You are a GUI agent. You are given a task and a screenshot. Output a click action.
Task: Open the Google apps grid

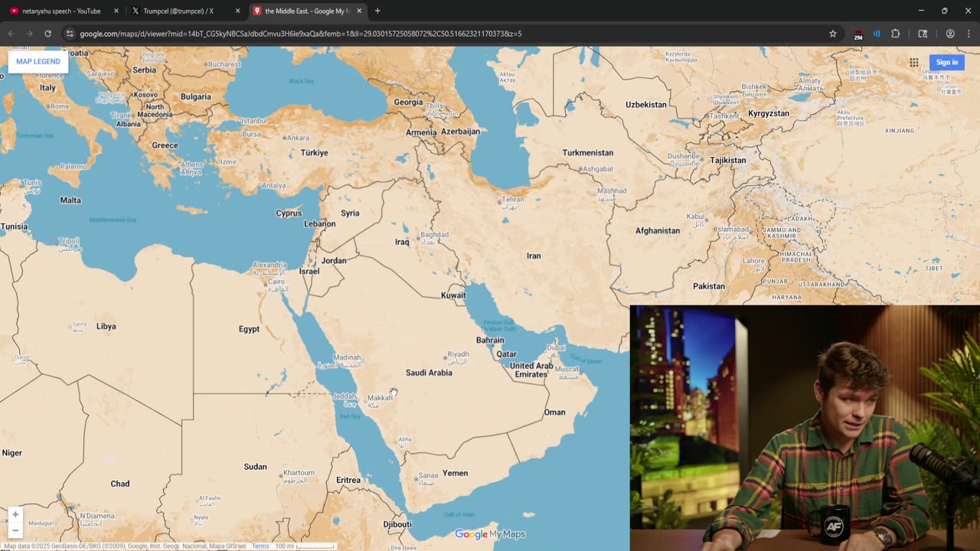[x=913, y=62]
